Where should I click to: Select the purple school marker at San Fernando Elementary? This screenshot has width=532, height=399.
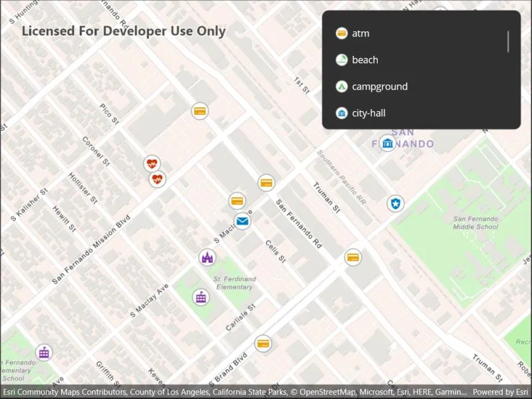[44, 353]
